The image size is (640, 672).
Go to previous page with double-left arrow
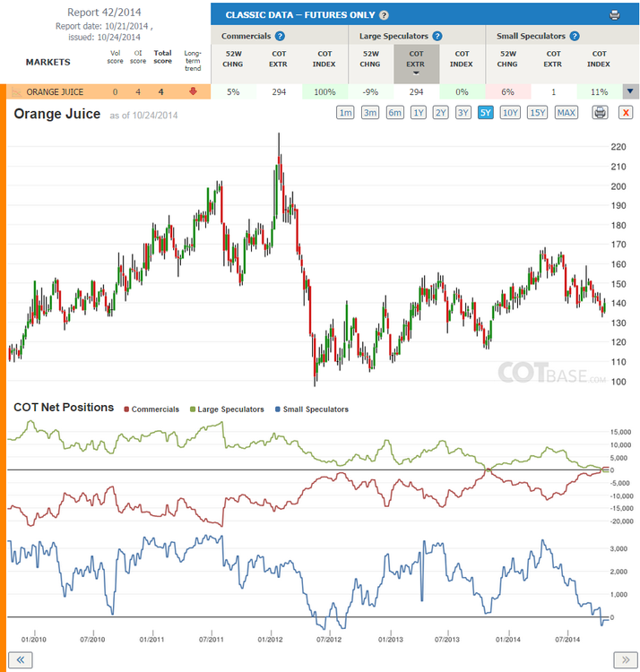20,659
